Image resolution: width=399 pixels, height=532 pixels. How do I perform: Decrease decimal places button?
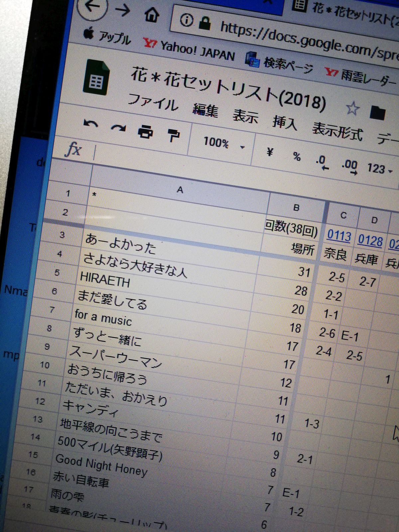(322, 162)
